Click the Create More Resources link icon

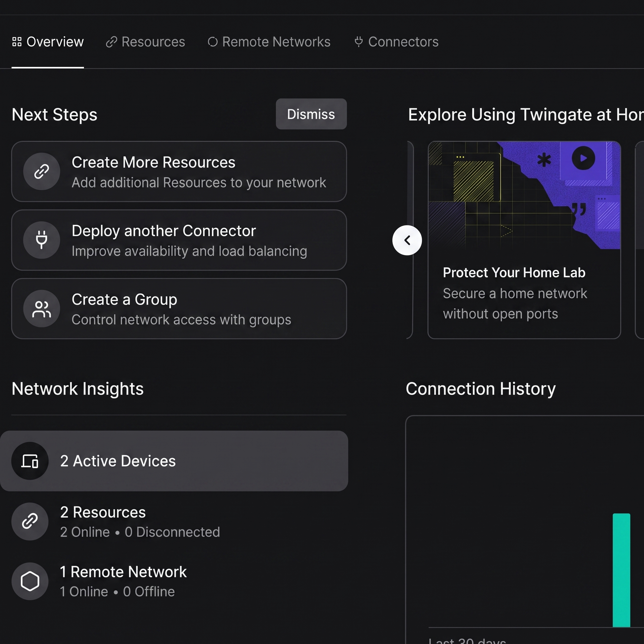click(x=42, y=171)
